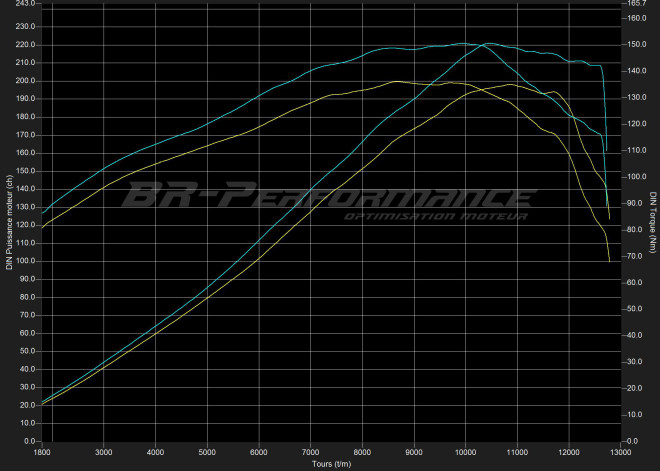The width and height of the screenshot is (660, 471).
Task: Click the 'DIN Torque (Nm)' axis title
Action: 652,221
